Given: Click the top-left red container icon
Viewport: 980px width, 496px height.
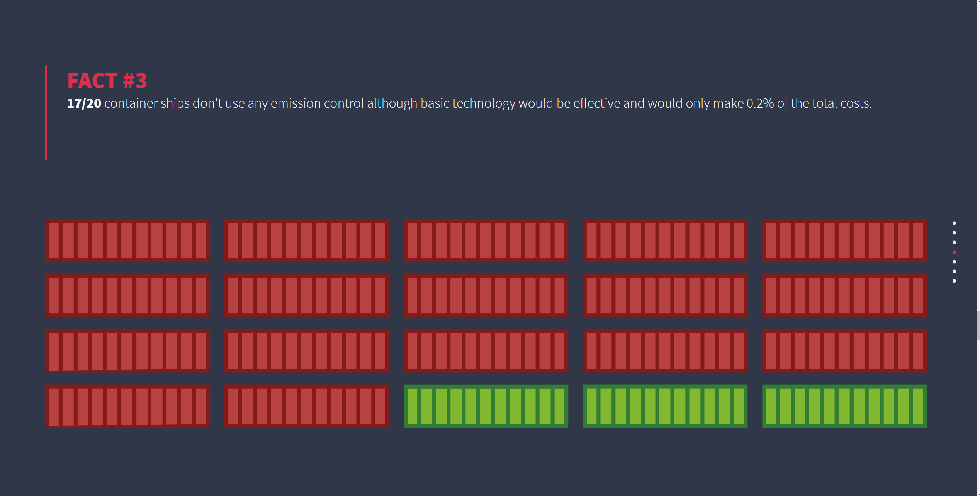Looking at the screenshot, I should click(x=127, y=240).
